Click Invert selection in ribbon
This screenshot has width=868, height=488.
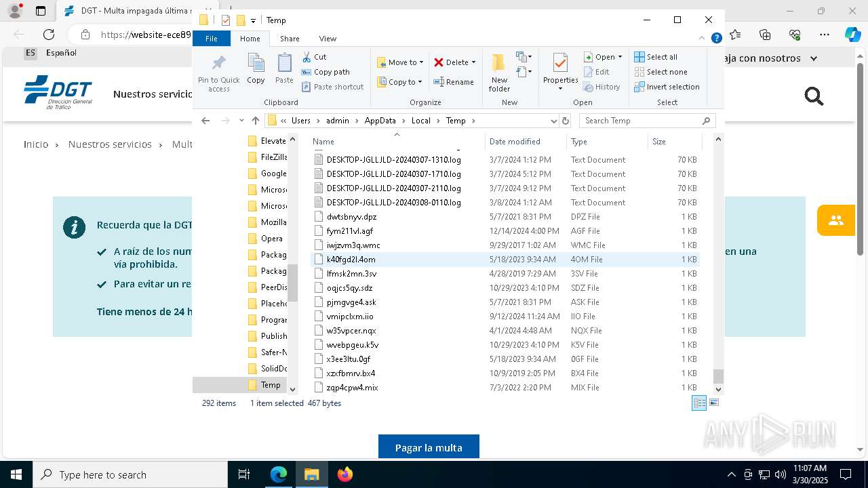[667, 87]
